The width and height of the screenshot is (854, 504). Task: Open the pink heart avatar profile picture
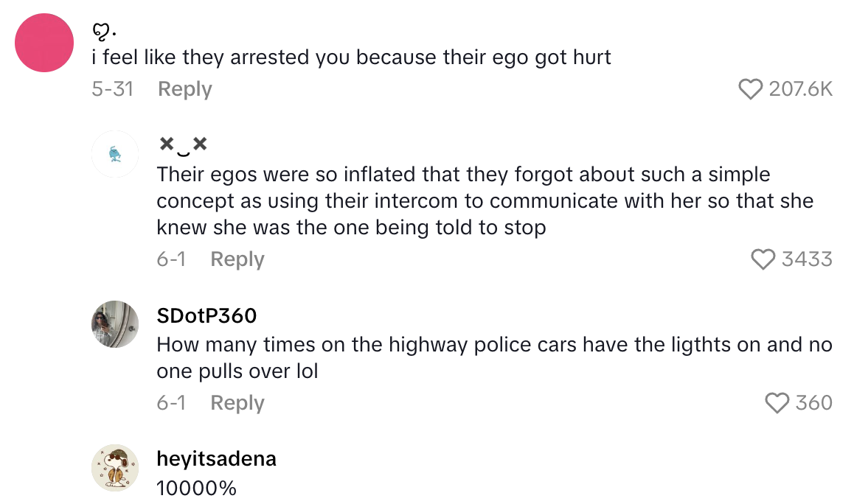tap(44, 43)
